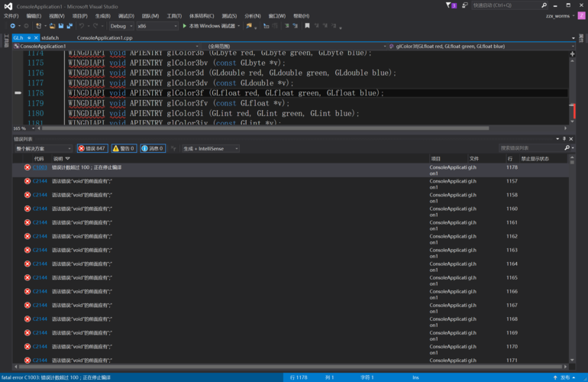Click the 搜索错误列表 search field

pyautogui.click(x=531, y=148)
